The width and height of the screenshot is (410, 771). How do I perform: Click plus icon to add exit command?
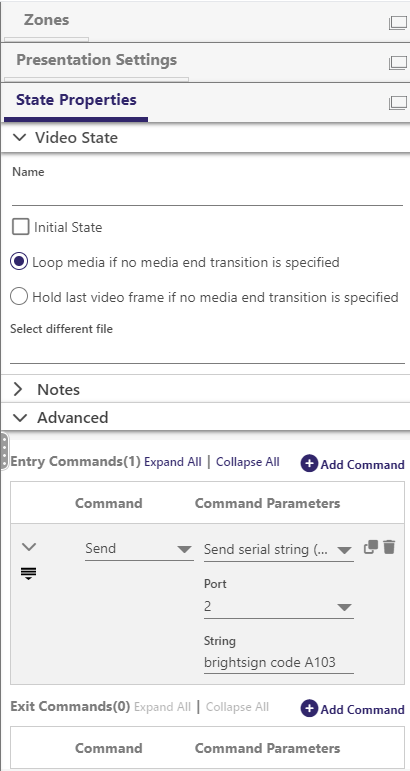(x=309, y=709)
